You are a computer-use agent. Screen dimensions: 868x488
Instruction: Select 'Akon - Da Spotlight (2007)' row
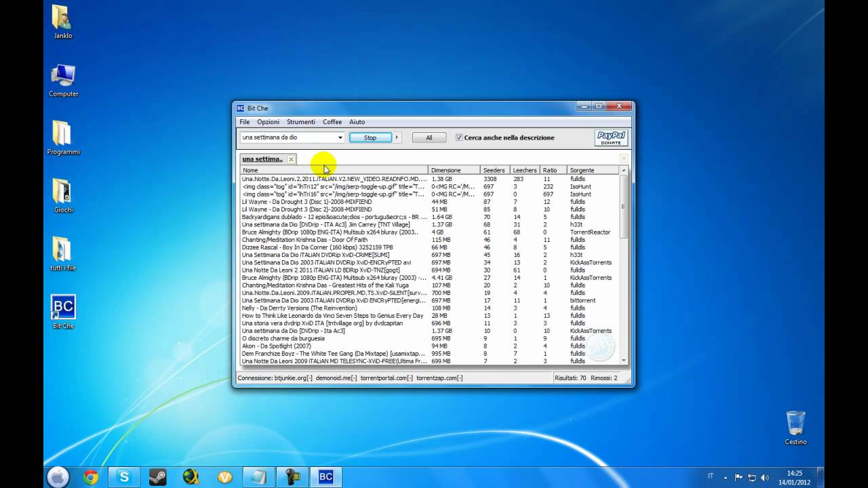(431, 346)
